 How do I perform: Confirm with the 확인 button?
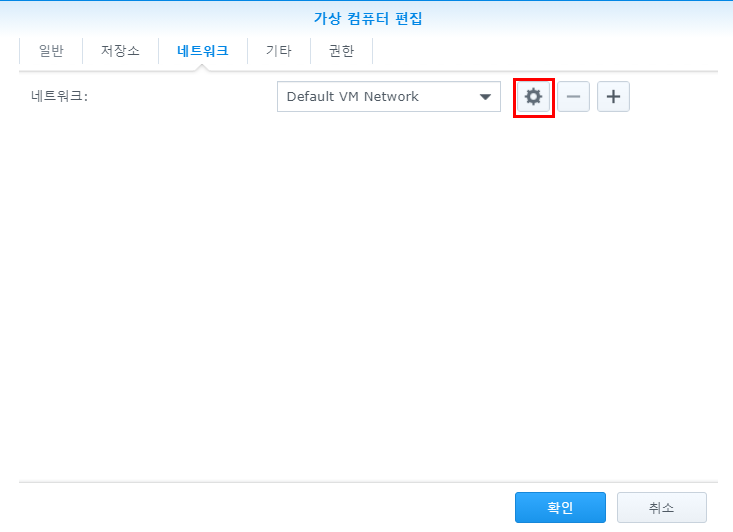click(x=561, y=507)
